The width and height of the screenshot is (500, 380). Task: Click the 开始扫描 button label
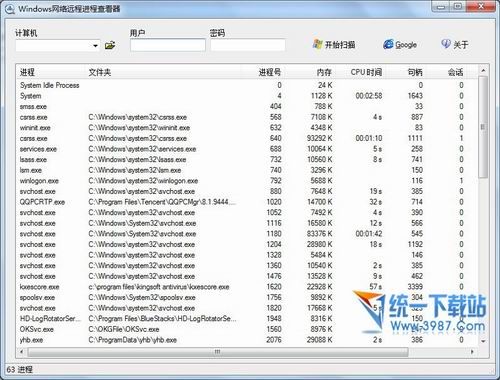coord(340,44)
